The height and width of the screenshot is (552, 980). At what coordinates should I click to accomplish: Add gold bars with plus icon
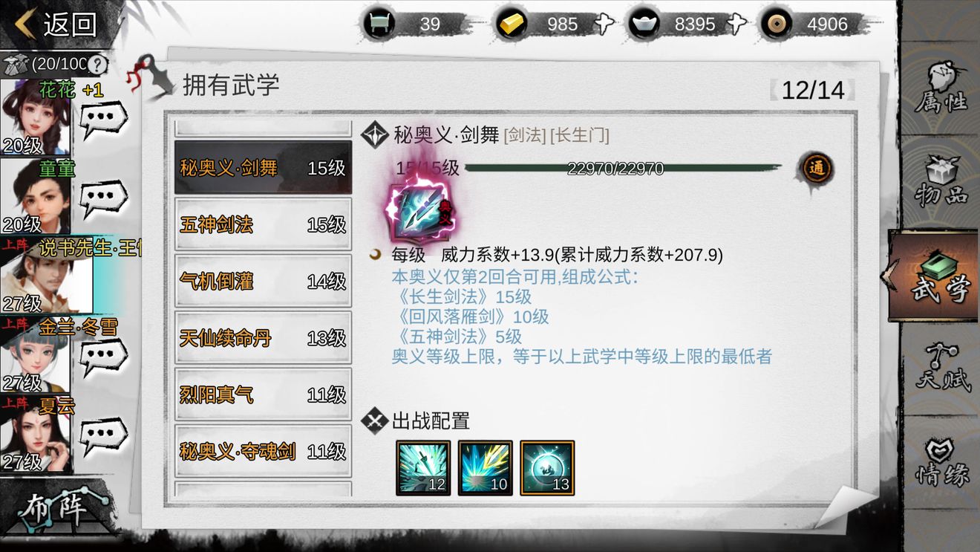tap(605, 24)
